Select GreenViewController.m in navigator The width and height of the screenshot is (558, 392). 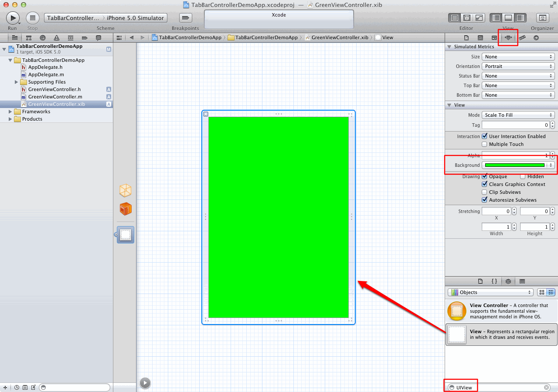click(55, 97)
